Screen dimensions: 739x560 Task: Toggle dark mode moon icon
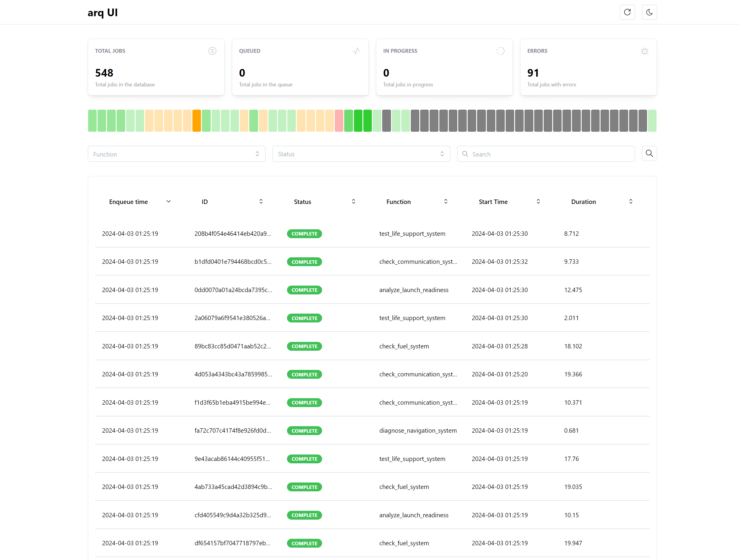[649, 12]
